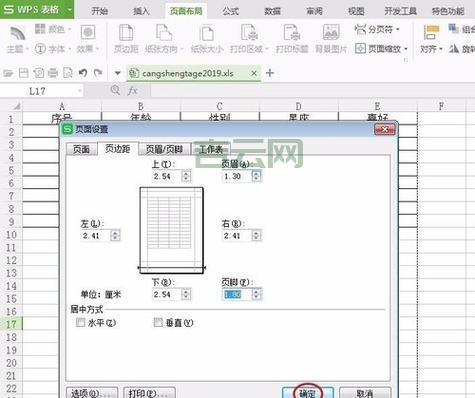Enable the 水平 horizontal centering checkbox

[80, 322]
